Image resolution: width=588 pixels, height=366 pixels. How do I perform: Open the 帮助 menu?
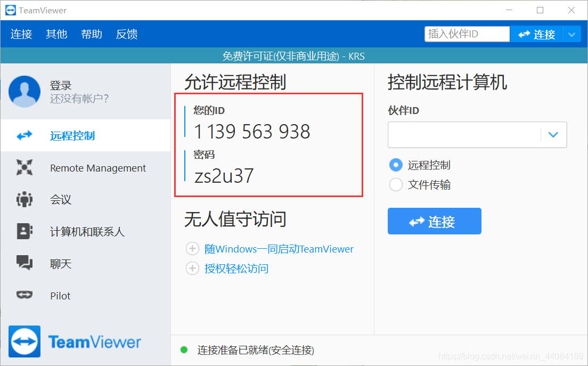[92, 34]
